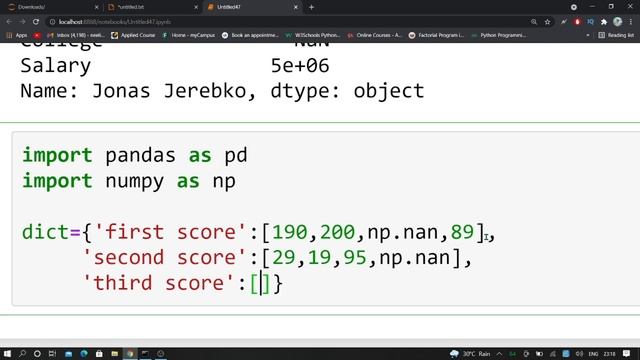Open the zoom magnifier icon in address bar
640x360 pixels.
534,22
